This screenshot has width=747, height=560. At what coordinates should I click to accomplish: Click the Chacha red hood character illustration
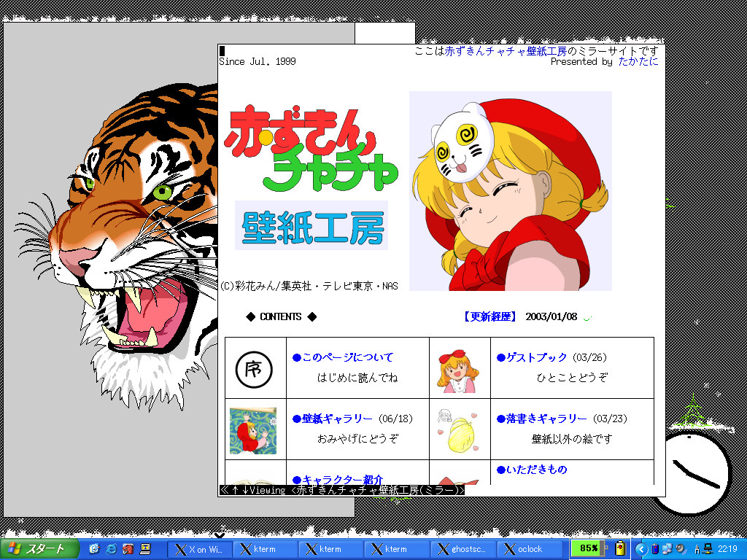tap(511, 191)
